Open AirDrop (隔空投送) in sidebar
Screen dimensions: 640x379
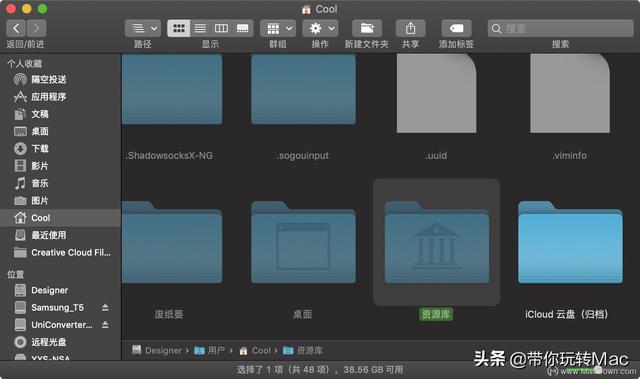[x=60, y=79]
